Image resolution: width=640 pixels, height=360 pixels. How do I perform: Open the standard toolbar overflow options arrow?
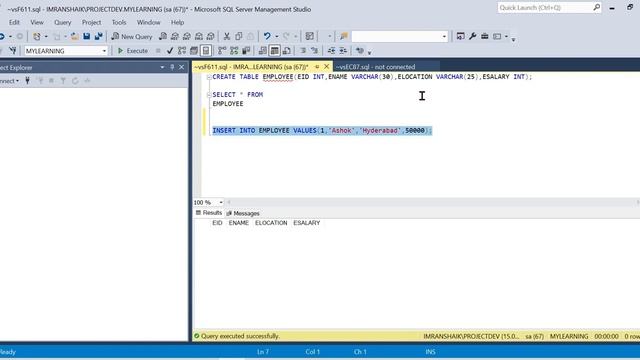(x=513, y=39)
